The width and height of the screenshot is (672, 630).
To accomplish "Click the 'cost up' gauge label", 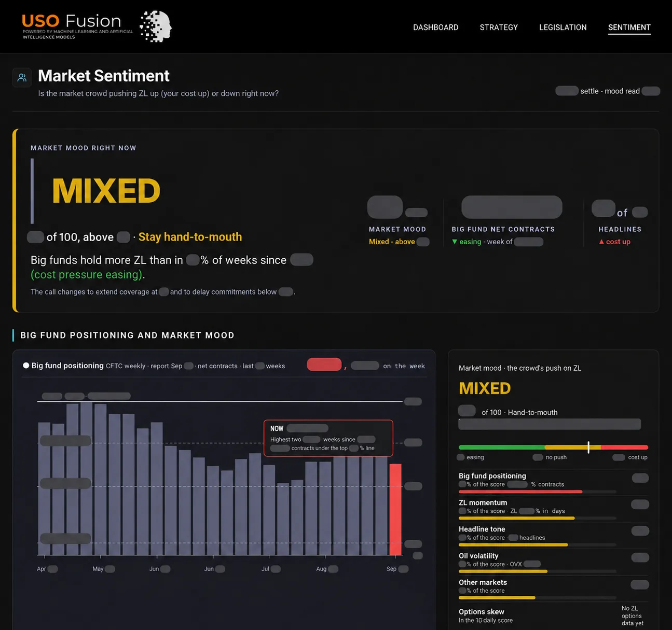I will tap(638, 457).
